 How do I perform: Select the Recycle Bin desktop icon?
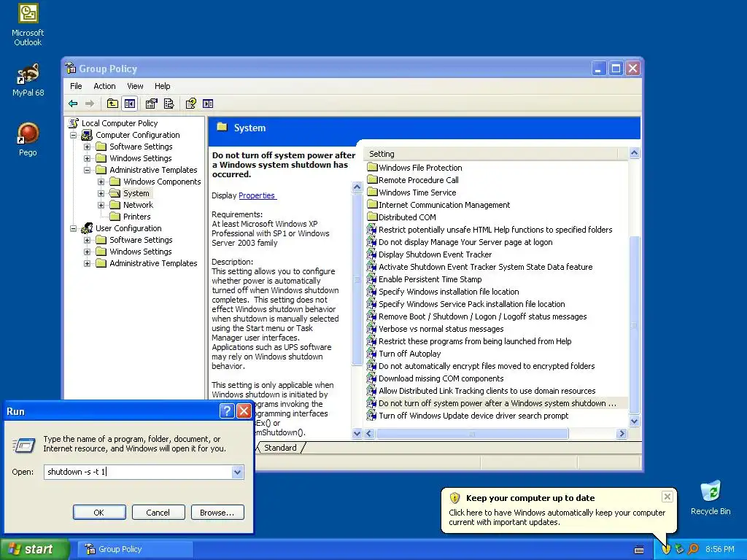coord(711,497)
